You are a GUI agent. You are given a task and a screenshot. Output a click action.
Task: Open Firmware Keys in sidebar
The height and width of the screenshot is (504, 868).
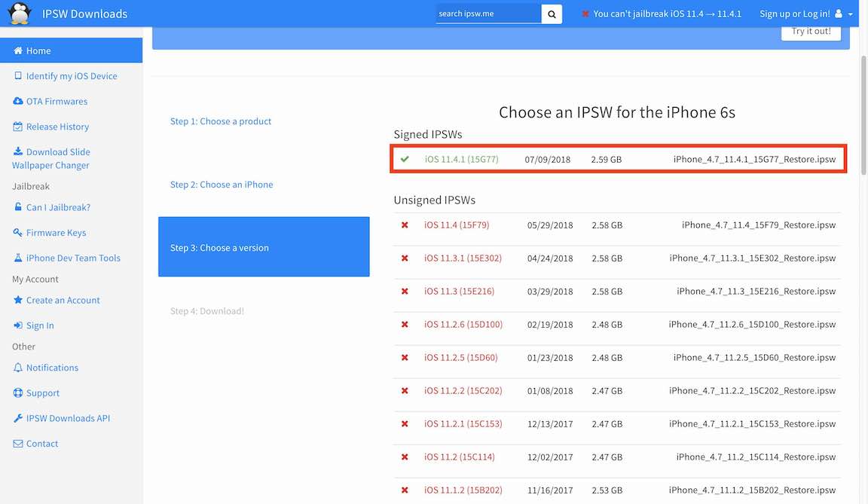pyautogui.click(x=56, y=232)
